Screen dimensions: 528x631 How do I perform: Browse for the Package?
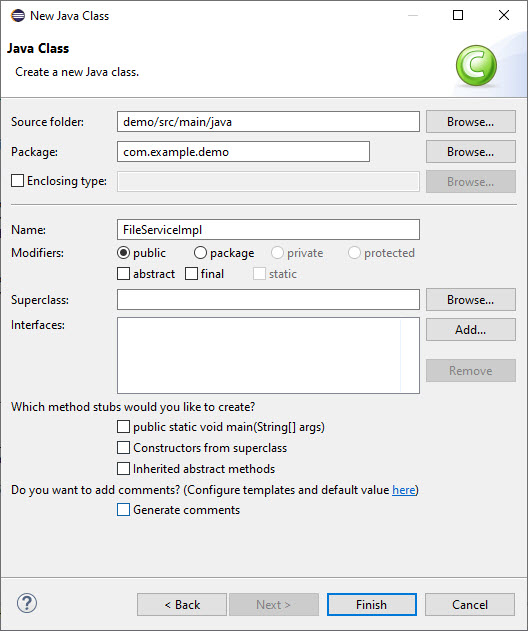point(470,152)
